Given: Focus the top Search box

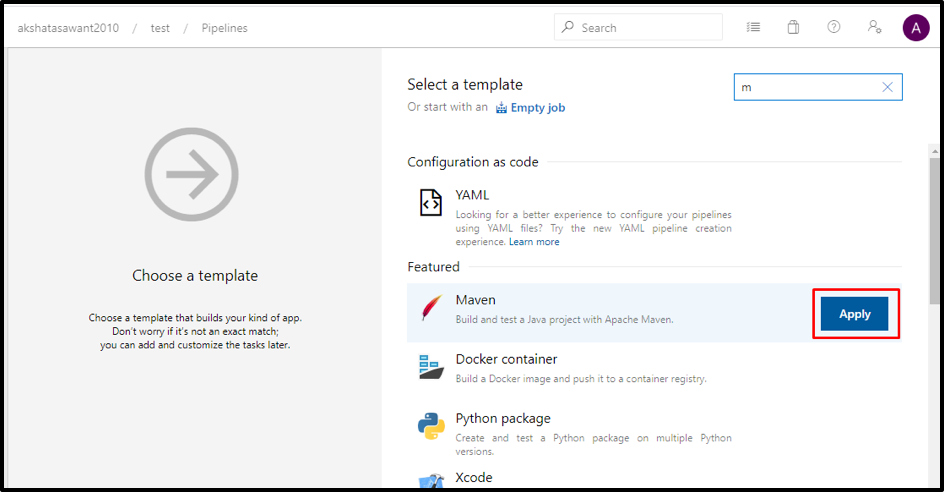Looking at the screenshot, I should pyautogui.click(x=645, y=28).
